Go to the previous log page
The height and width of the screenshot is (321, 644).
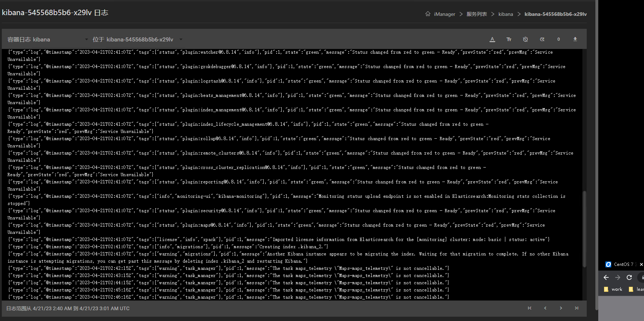click(x=545, y=308)
